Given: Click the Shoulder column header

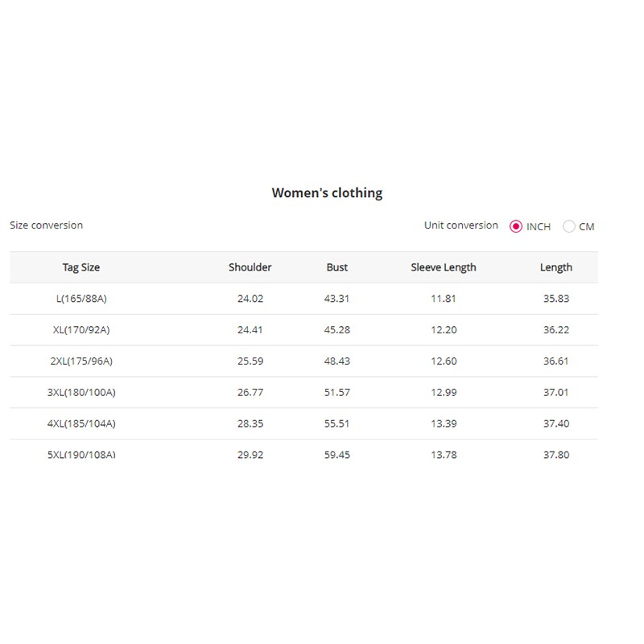Looking at the screenshot, I should point(250,267).
